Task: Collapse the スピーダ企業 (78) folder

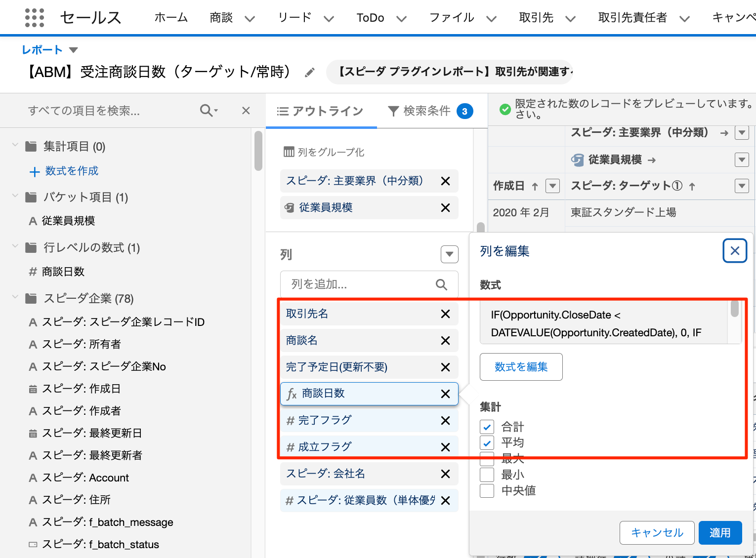Action: click(x=15, y=298)
